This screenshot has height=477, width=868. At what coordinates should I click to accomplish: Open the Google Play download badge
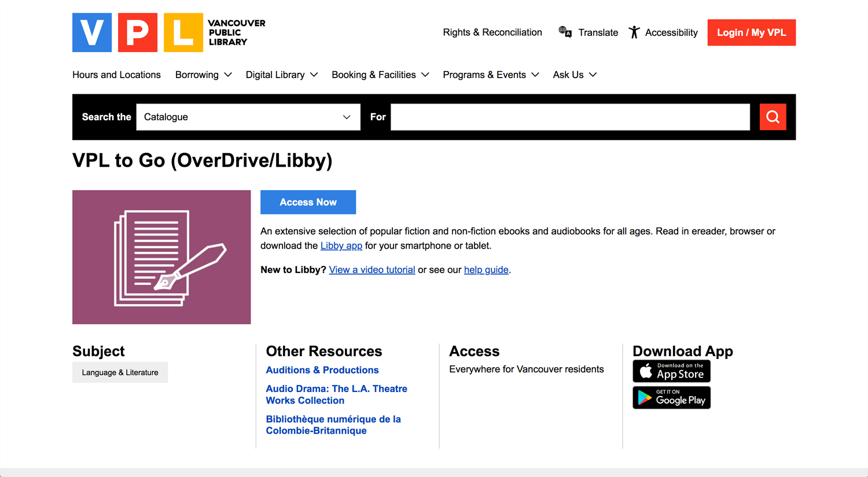point(671,398)
